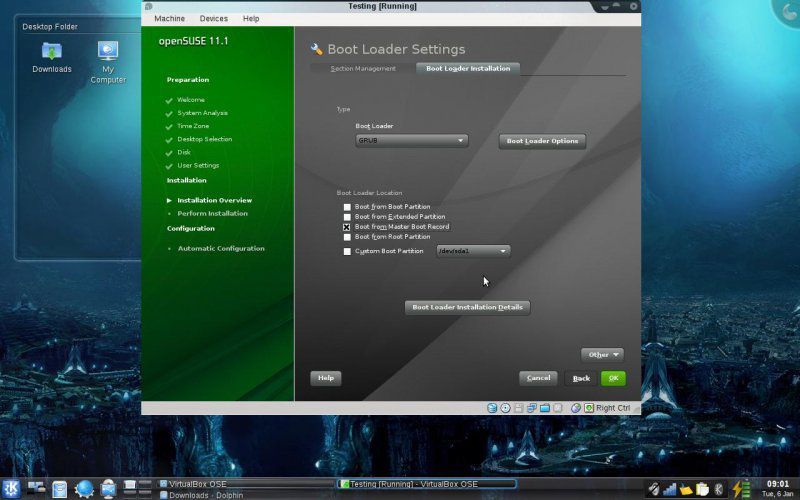Open the My Computer desktop icon
Image resolution: width=800 pixels, height=500 pixels.
[x=108, y=60]
